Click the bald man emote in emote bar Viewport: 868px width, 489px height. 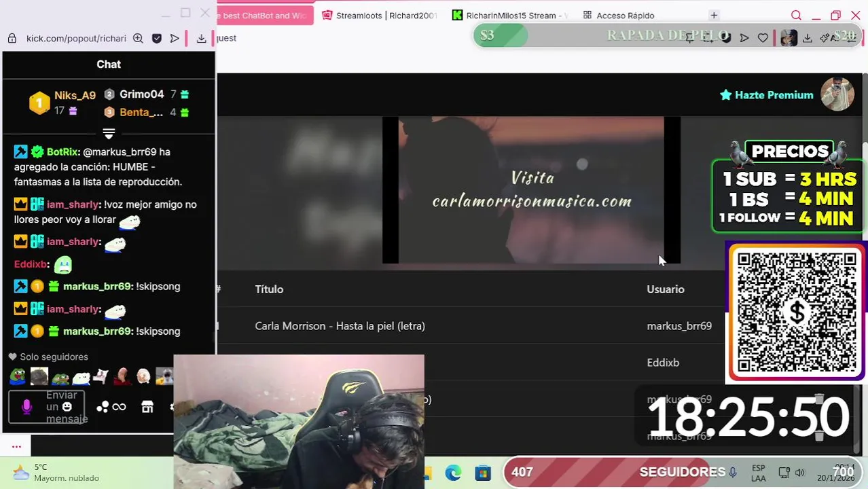click(x=123, y=376)
